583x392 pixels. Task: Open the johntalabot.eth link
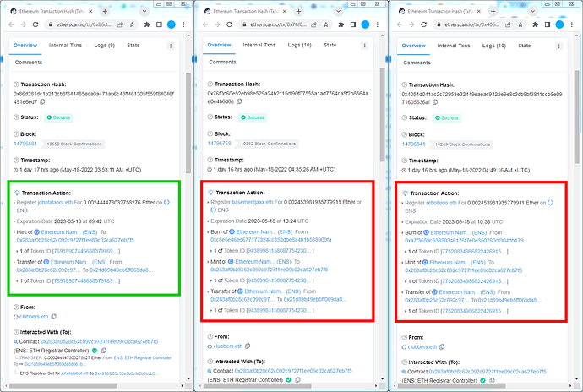click(x=56, y=203)
